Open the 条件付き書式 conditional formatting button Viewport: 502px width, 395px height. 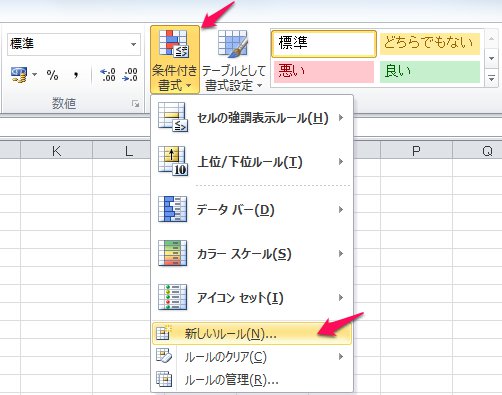pos(175,60)
